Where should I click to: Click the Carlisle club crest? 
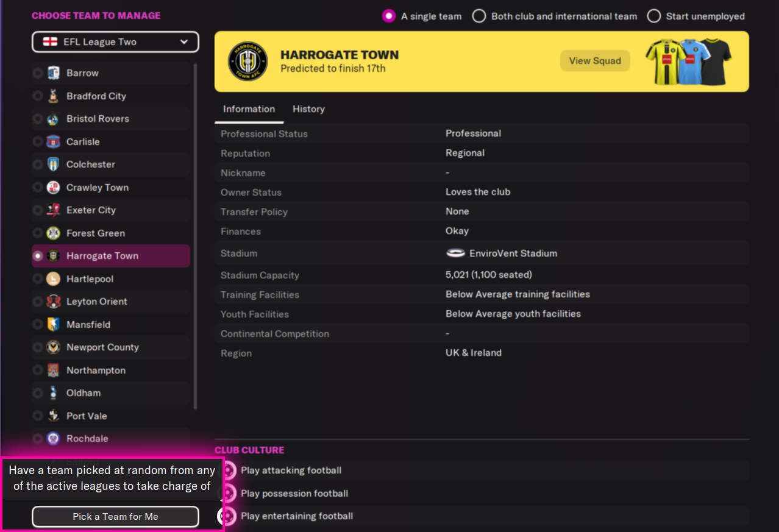(54, 141)
